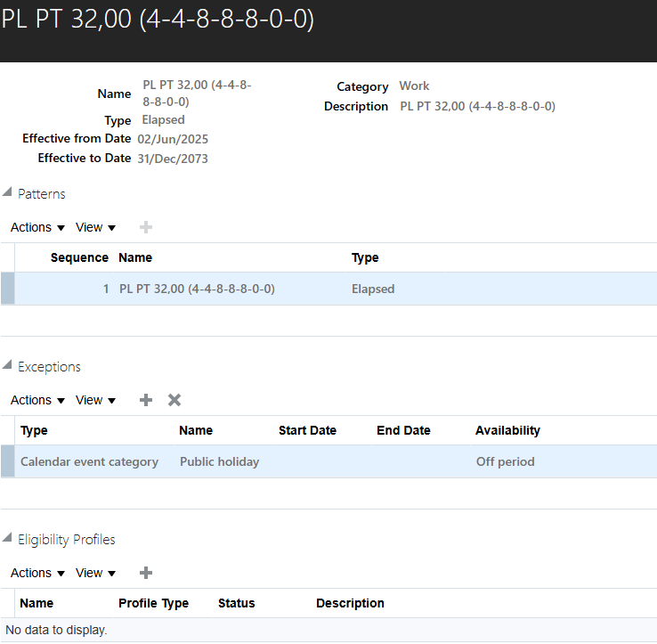Collapse the Exceptions section
The width and height of the screenshot is (657, 644).
coord(7,365)
